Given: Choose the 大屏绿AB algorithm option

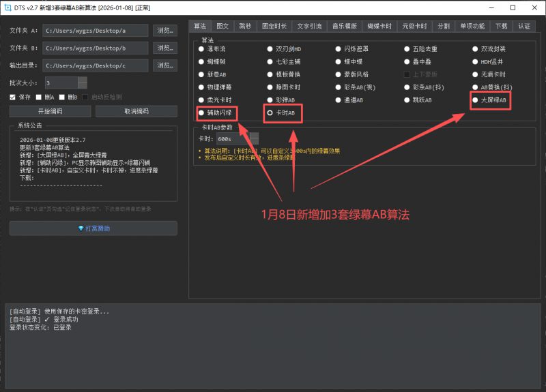Looking at the screenshot, I should point(475,100).
